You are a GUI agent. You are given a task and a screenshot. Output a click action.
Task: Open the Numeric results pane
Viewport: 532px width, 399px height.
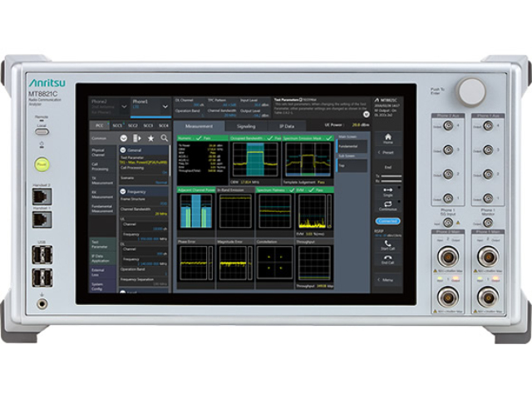[203, 159]
